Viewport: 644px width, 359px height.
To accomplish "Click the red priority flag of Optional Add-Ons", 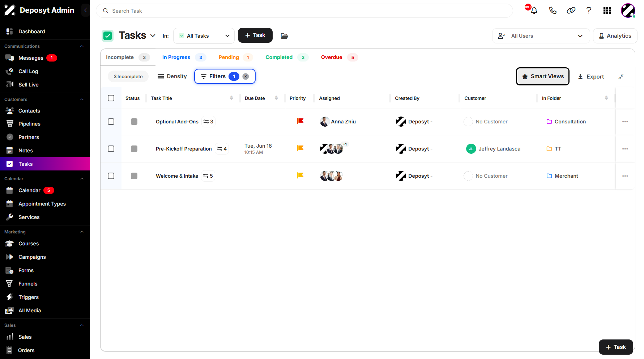I will [300, 121].
